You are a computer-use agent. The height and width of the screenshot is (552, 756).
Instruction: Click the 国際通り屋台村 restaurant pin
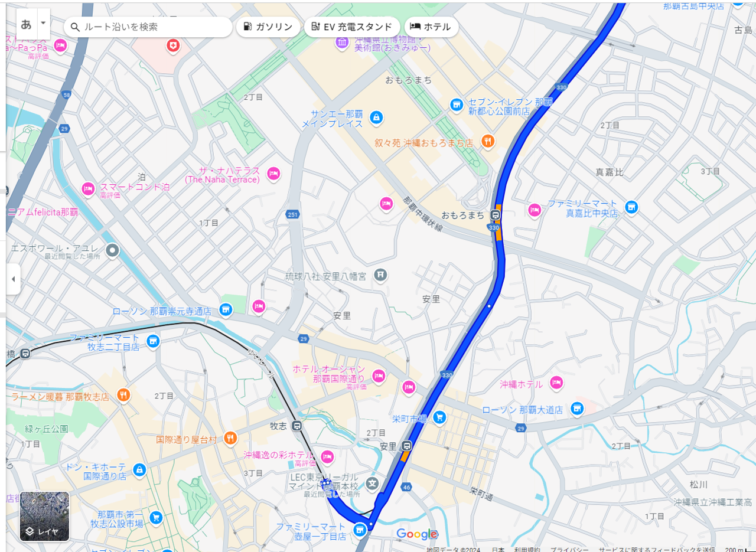(x=230, y=438)
